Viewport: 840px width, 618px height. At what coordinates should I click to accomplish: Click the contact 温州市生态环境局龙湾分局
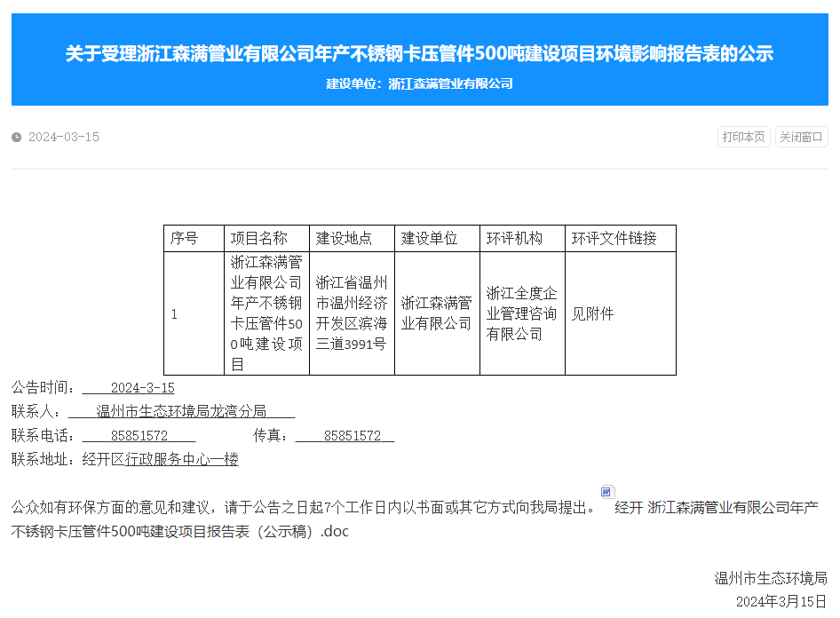181,411
